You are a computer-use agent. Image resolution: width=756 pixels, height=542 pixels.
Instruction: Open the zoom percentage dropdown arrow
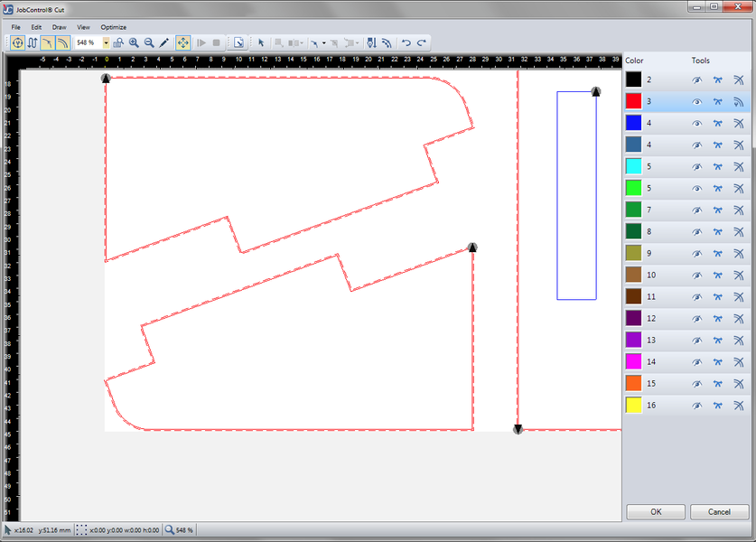coord(107,42)
